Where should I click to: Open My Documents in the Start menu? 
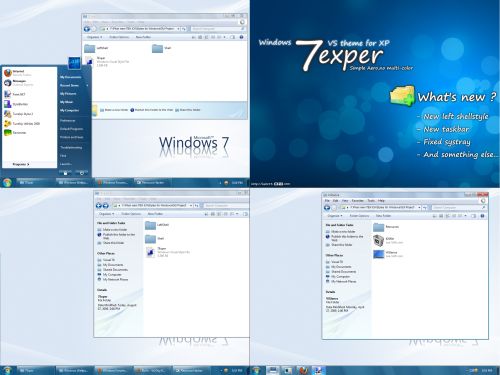point(70,77)
